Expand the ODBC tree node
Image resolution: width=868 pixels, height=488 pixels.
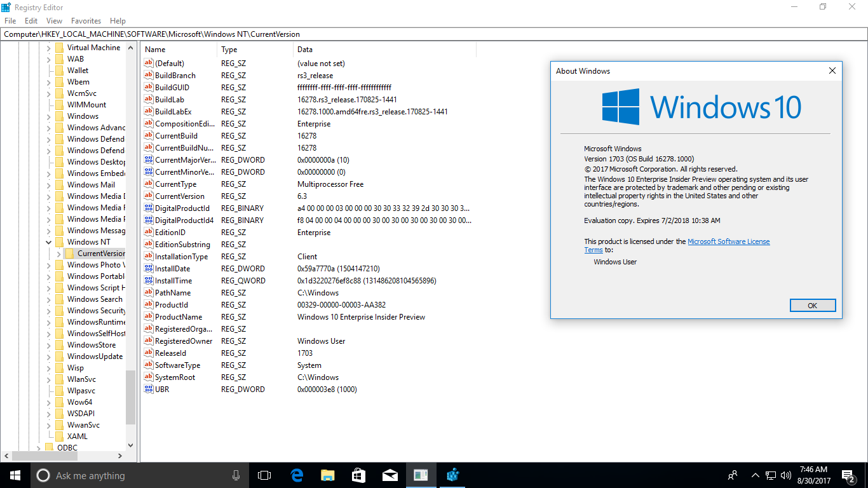click(x=38, y=447)
